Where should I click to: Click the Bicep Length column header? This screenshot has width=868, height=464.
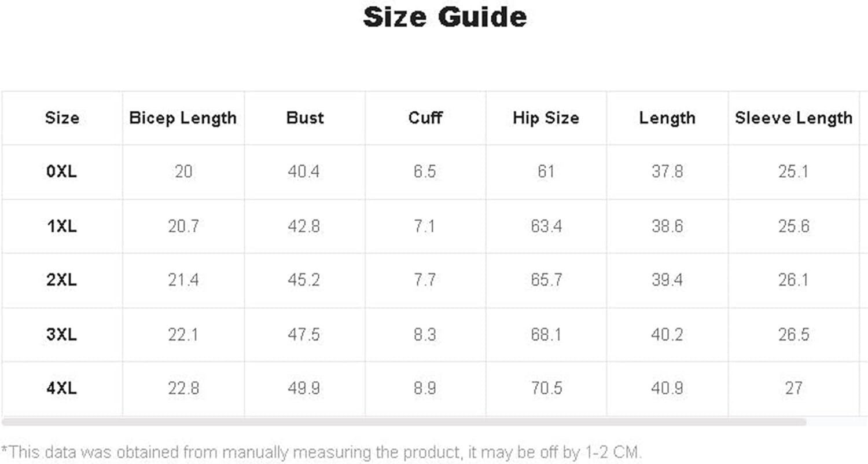(x=183, y=118)
